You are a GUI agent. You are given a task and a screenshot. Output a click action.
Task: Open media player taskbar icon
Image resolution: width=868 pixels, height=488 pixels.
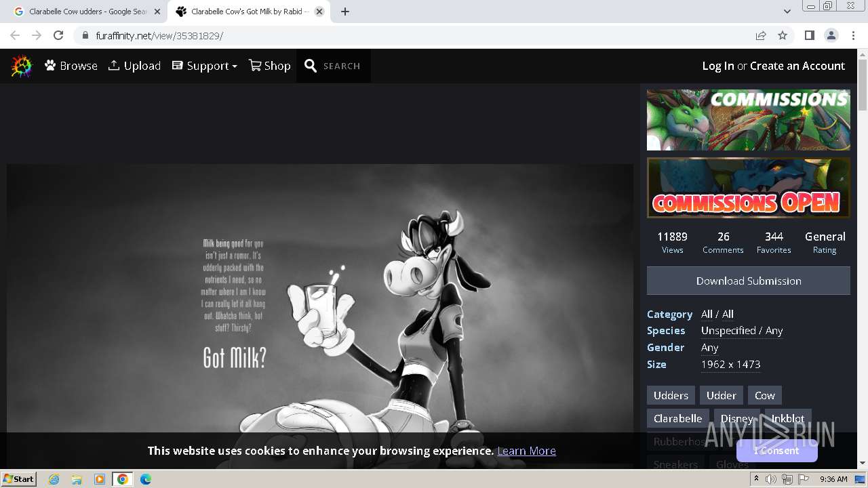pos(100,479)
